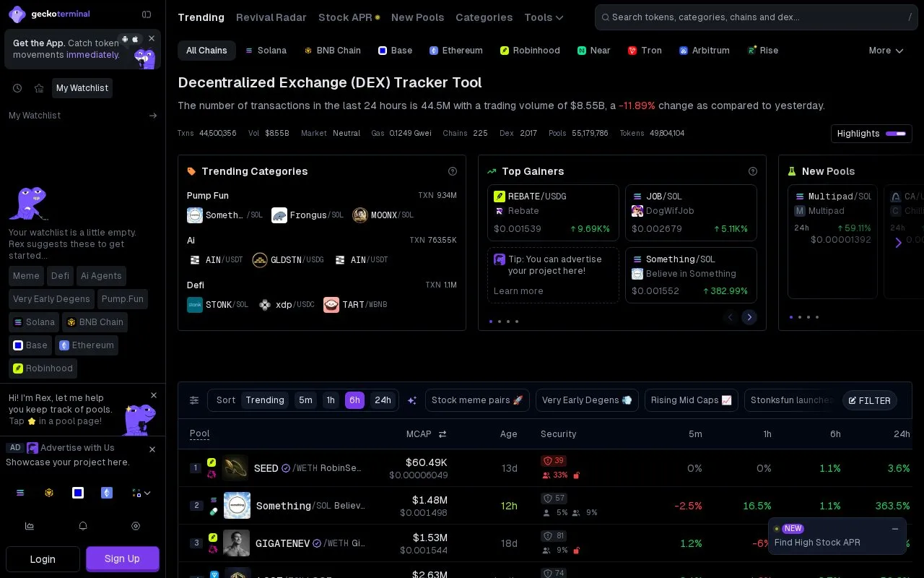Select Solana icon in bottom sidebar row
This screenshot has width=924, height=578.
pyautogui.click(x=20, y=493)
